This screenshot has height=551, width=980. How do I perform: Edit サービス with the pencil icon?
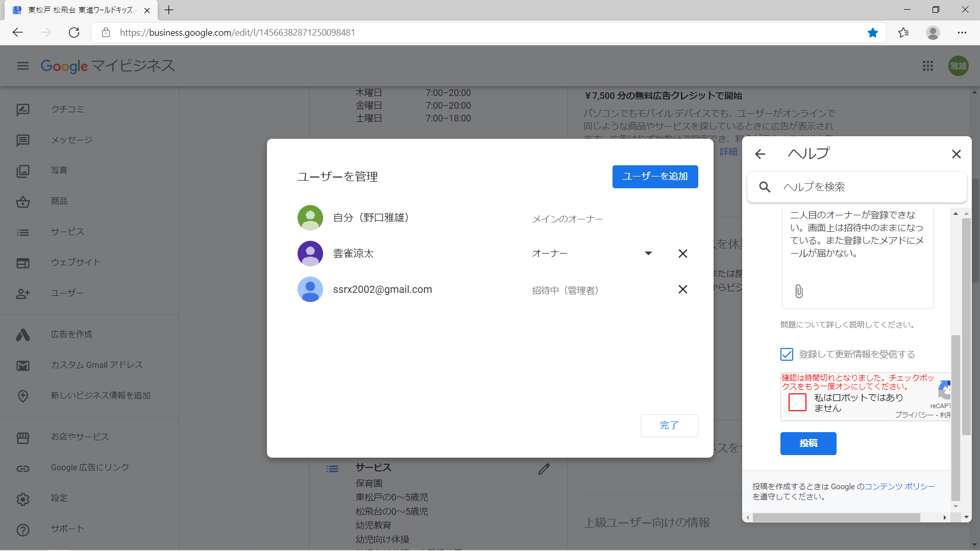544,468
